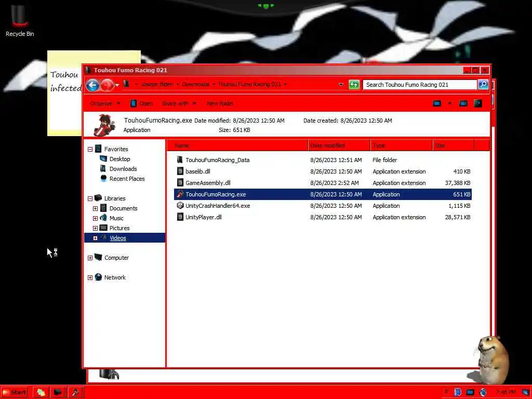Click the File folder type cell
The image size is (532, 399).
[x=385, y=160]
